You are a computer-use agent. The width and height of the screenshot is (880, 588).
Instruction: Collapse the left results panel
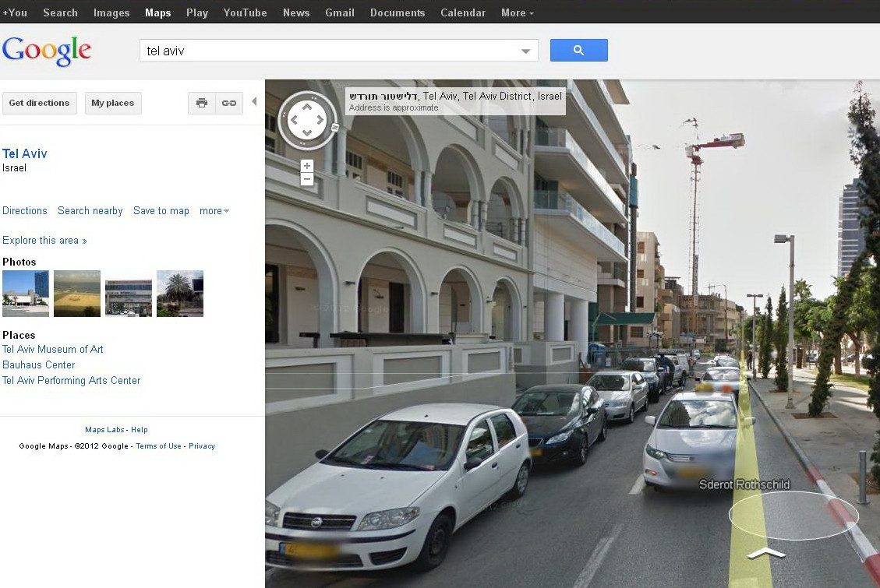point(255,101)
